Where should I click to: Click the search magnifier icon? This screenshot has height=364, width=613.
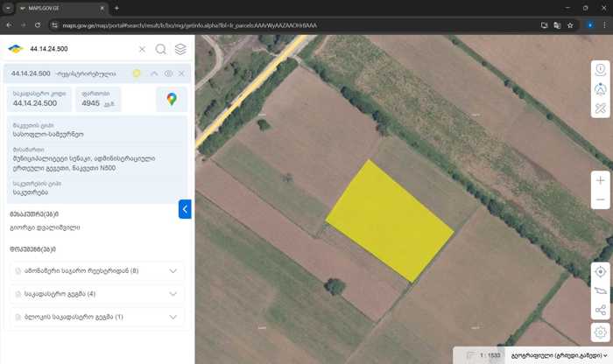(x=161, y=49)
